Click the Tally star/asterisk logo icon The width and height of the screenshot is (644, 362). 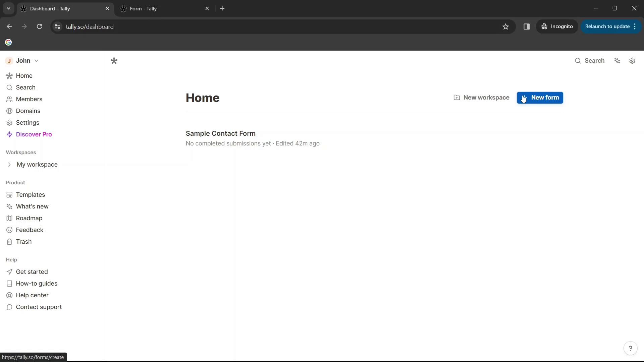point(115,61)
